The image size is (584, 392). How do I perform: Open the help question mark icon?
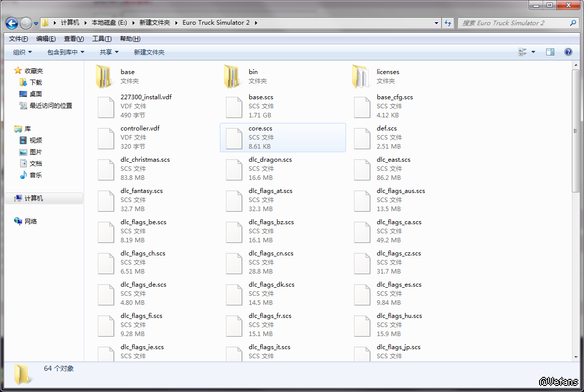pyautogui.click(x=568, y=52)
